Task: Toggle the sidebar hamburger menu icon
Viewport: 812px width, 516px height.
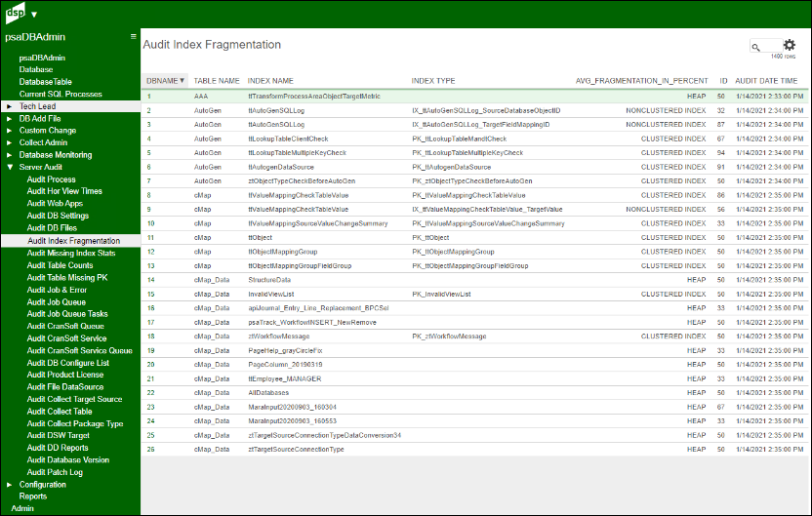Action: [133, 37]
